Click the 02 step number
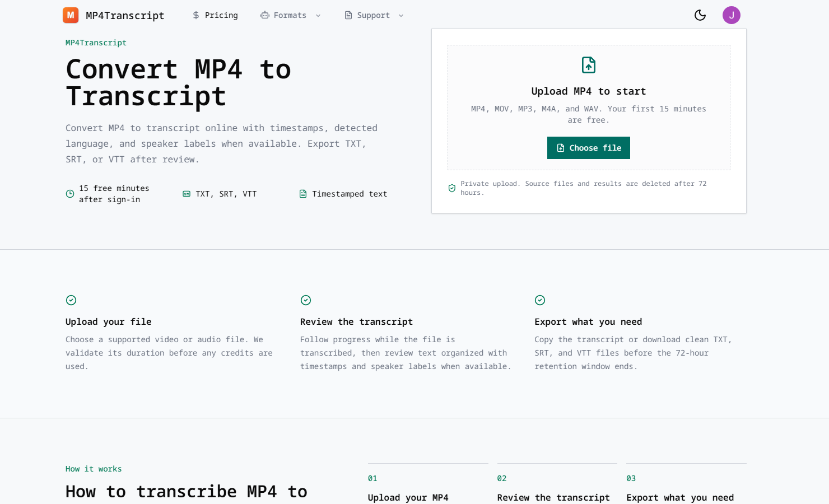 click(x=502, y=478)
